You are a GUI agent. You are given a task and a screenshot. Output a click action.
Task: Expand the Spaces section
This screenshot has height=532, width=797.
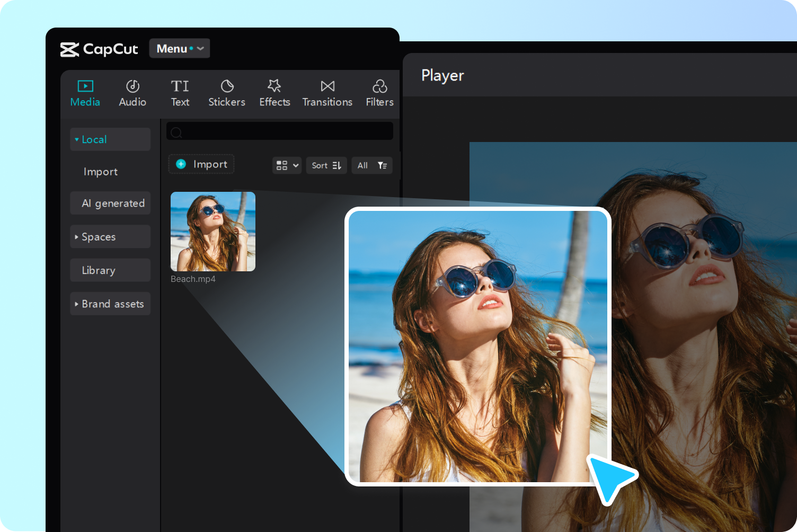click(x=110, y=237)
